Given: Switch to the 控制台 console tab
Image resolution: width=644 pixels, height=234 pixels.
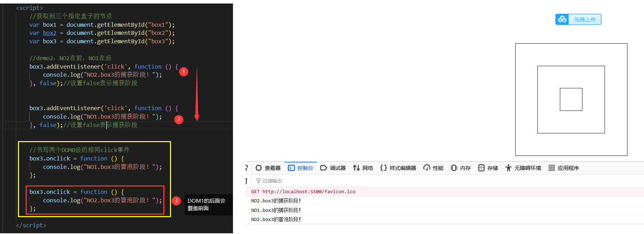Looking at the screenshot, I should pos(301,168).
